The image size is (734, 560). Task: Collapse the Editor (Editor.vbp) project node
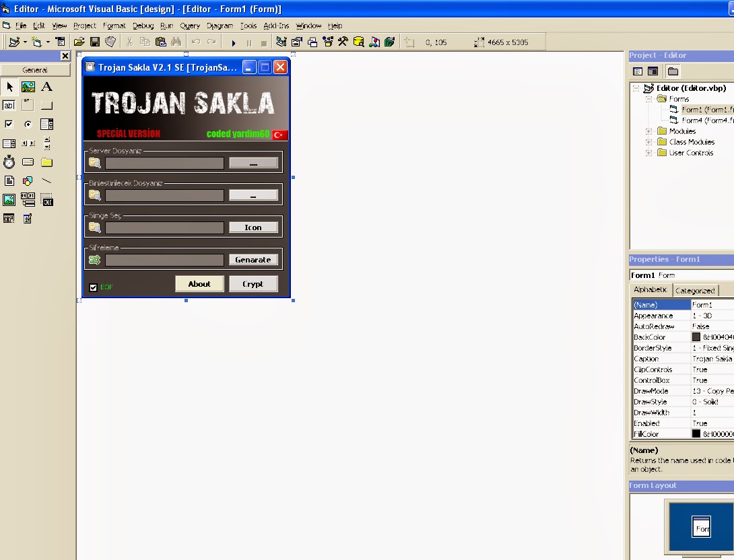point(636,88)
